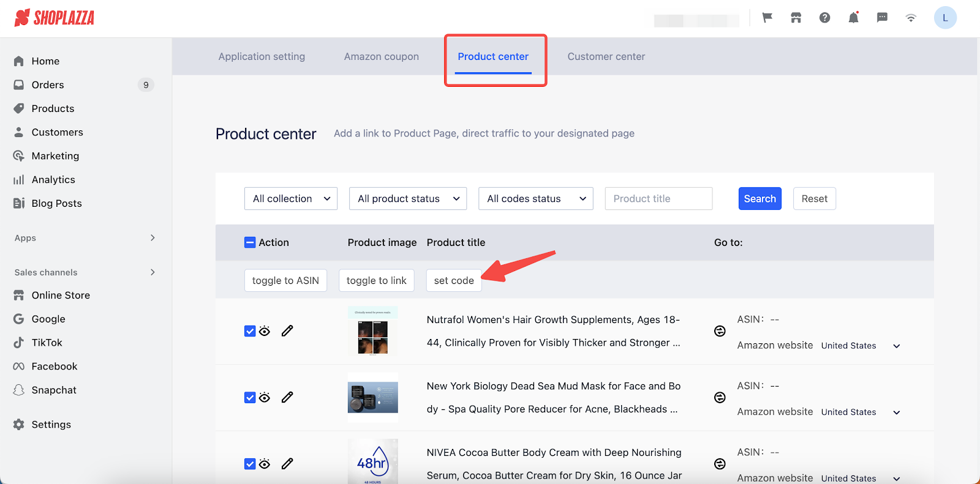Open the chat message icon
Image resolution: width=980 pixels, height=484 pixels.
click(x=882, y=18)
